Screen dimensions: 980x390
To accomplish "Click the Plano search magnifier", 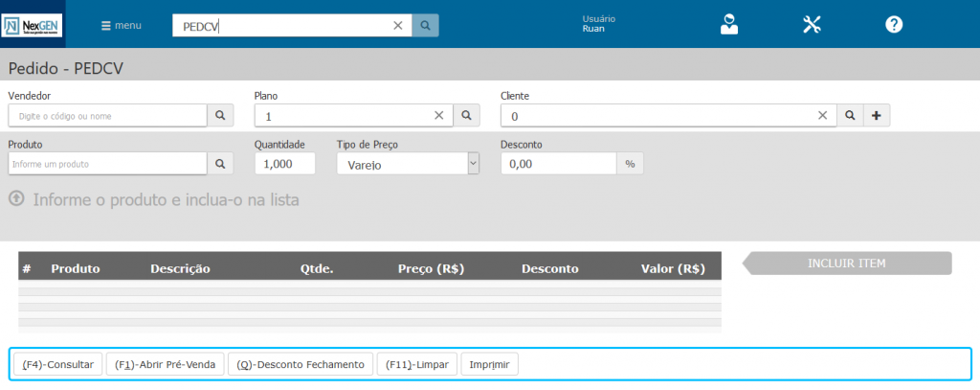I will tap(466, 116).
